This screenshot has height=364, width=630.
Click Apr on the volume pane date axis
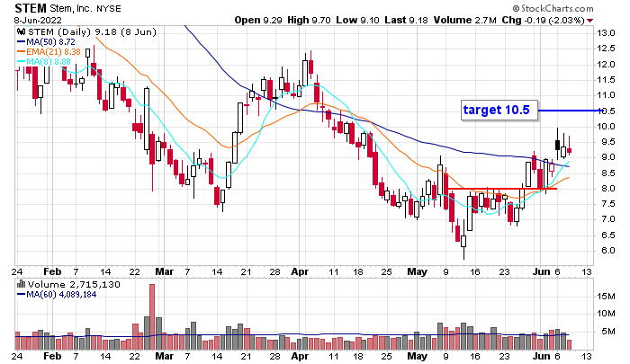pyautogui.click(x=300, y=356)
